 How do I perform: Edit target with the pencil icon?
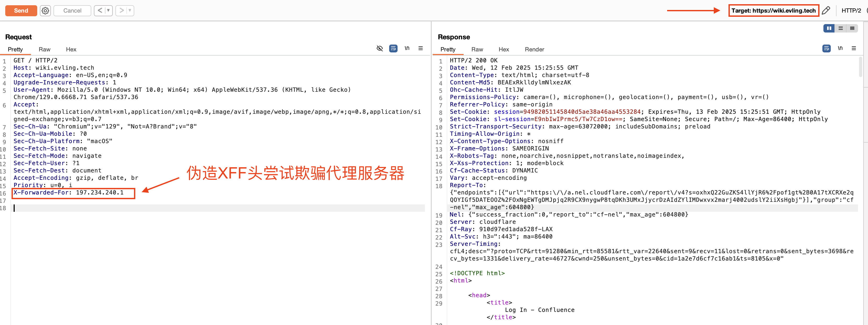pyautogui.click(x=826, y=10)
